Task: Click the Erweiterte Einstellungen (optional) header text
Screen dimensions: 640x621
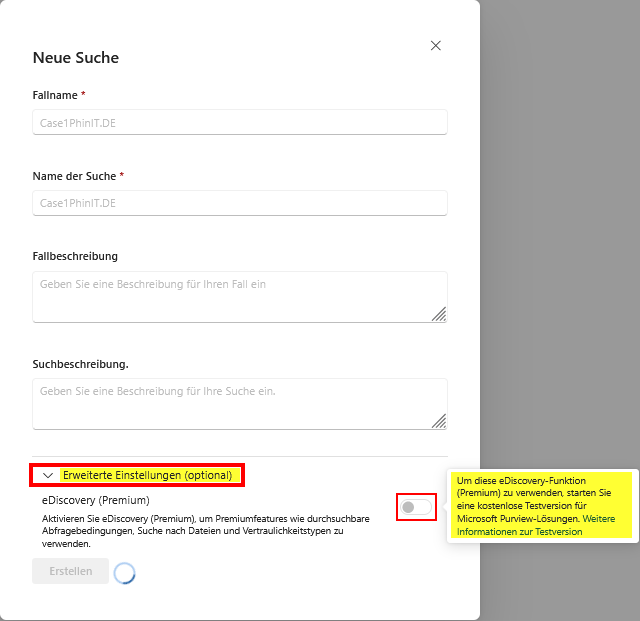Action: point(147,475)
